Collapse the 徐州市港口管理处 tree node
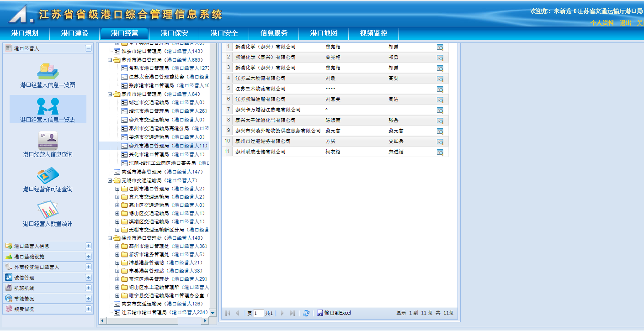The width and height of the screenshot is (644, 331). pos(110,238)
